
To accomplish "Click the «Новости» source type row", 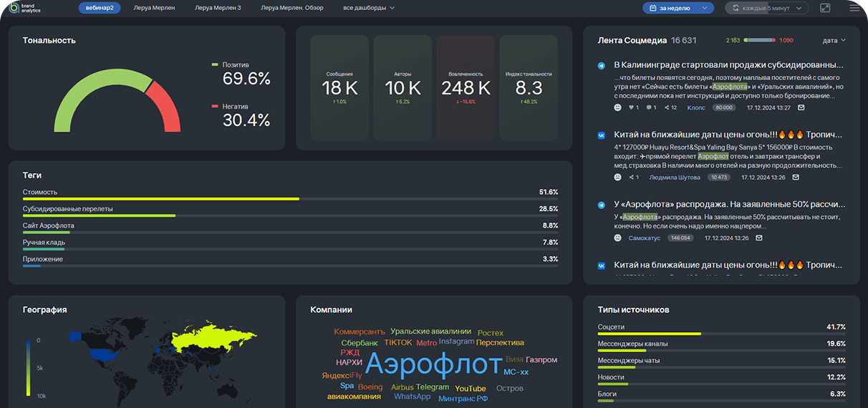I will pyautogui.click(x=722, y=380).
